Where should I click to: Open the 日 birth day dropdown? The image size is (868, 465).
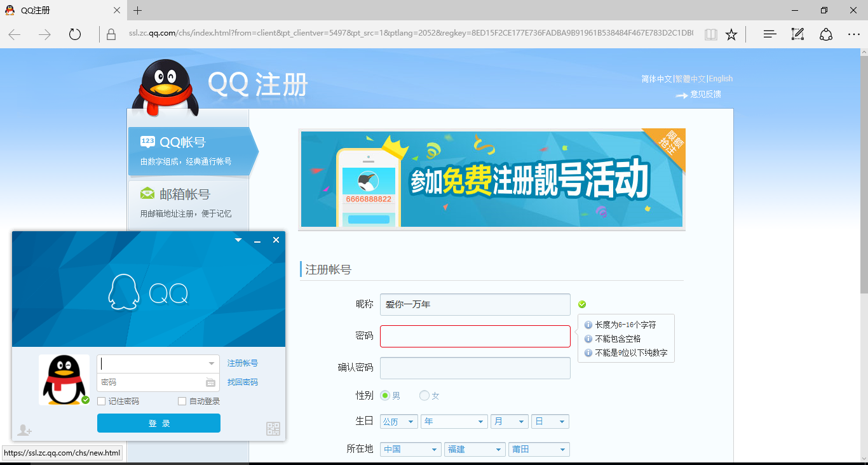coord(550,422)
